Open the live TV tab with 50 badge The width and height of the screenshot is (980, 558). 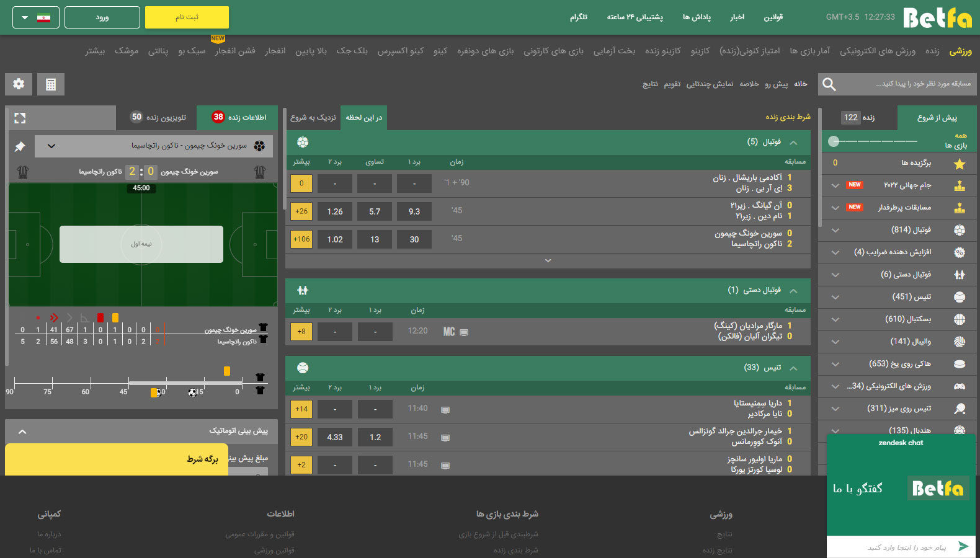click(158, 117)
